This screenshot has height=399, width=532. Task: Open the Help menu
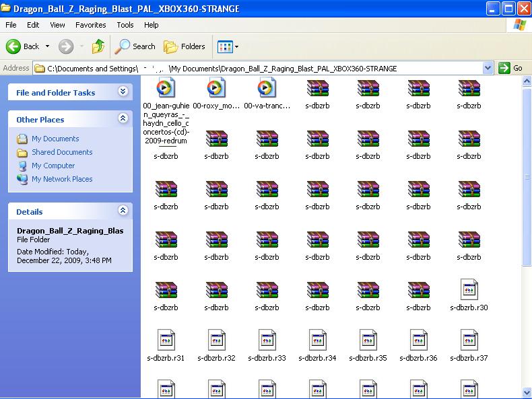pyautogui.click(x=151, y=25)
